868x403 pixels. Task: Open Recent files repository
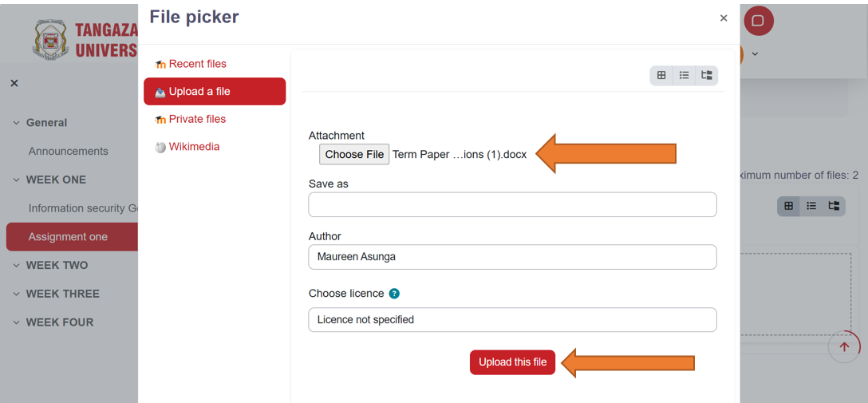(191, 64)
